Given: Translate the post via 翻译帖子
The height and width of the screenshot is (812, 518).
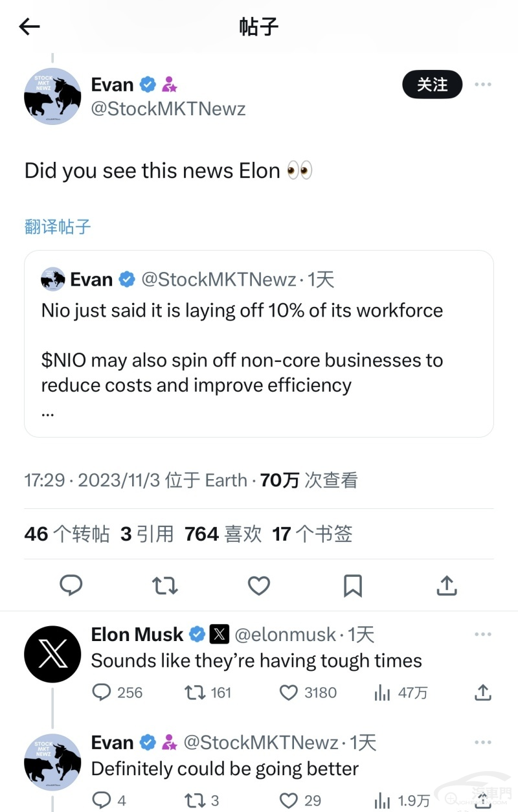Looking at the screenshot, I should [x=58, y=227].
